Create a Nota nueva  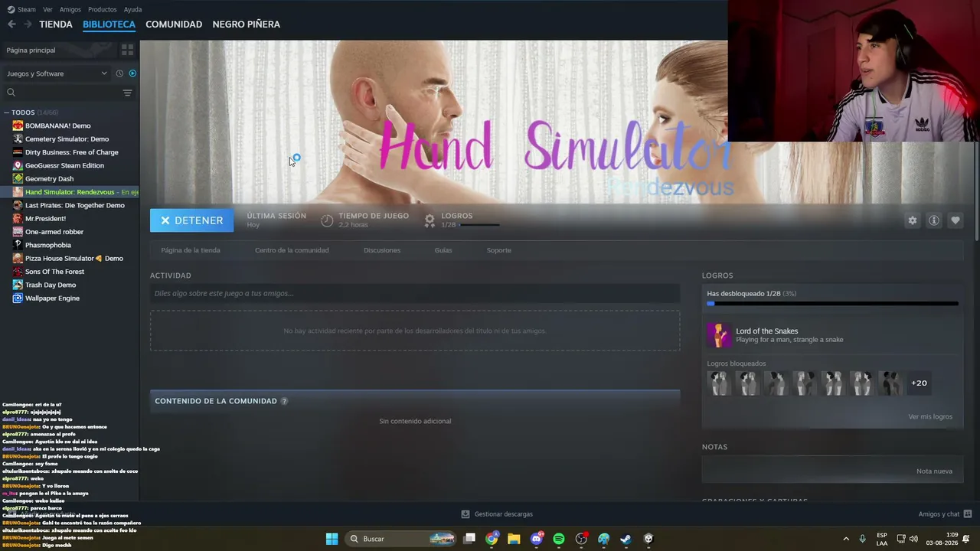tap(934, 471)
